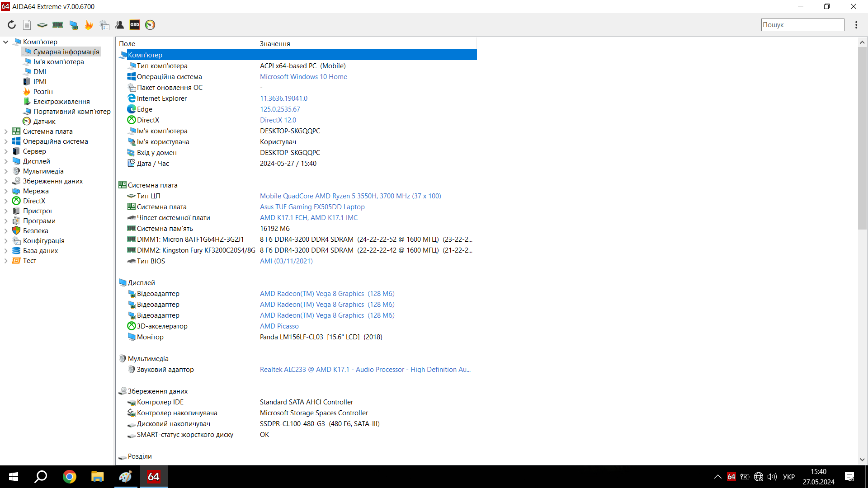Screen dimensions: 868x488
Task: Open the OSD panel icon
Action: click(135, 25)
